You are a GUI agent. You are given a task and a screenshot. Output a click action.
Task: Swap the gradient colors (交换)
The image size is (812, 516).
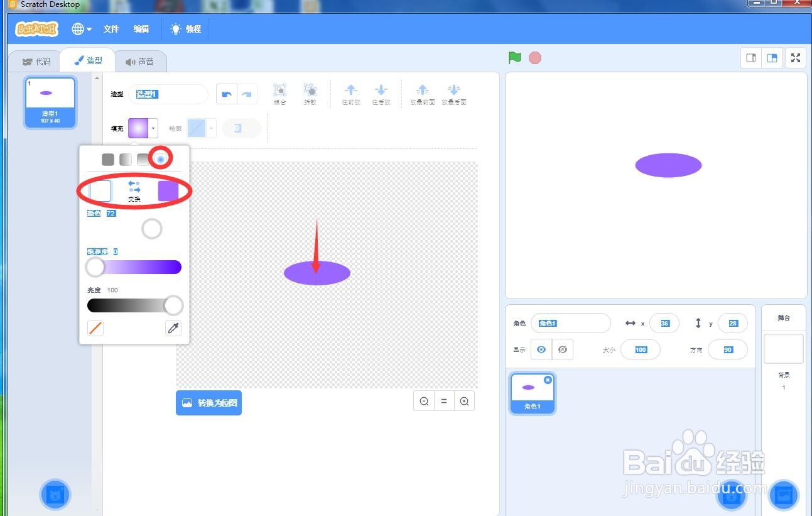coord(134,190)
